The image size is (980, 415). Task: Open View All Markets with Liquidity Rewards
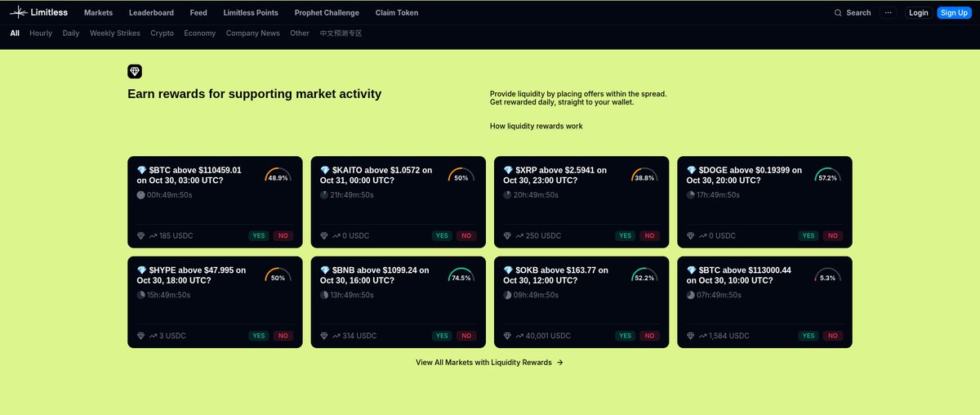[x=489, y=363]
